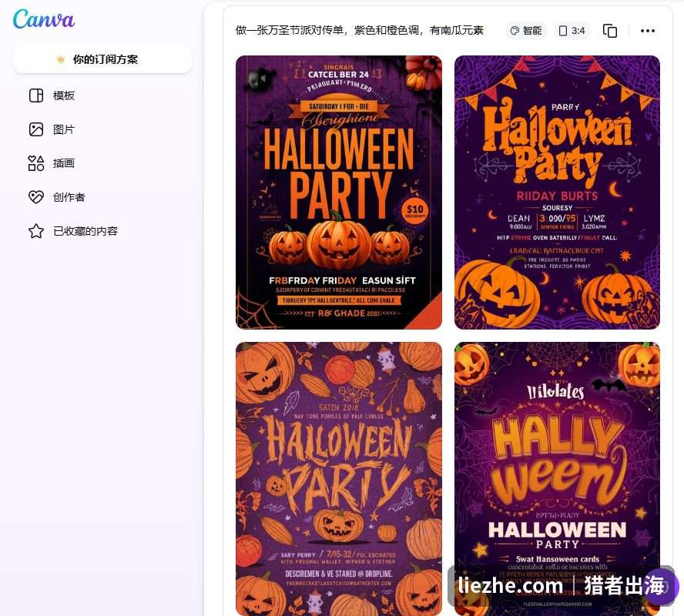The height and width of the screenshot is (616, 684).
Task: Click the 创作者 heart icon
Action: 36,197
